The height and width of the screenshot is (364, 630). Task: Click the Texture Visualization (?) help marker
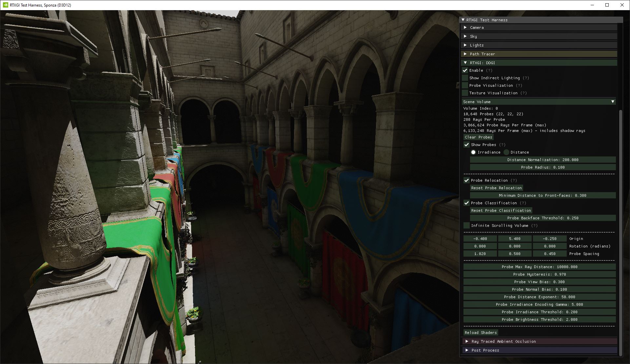[x=523, y=93]
